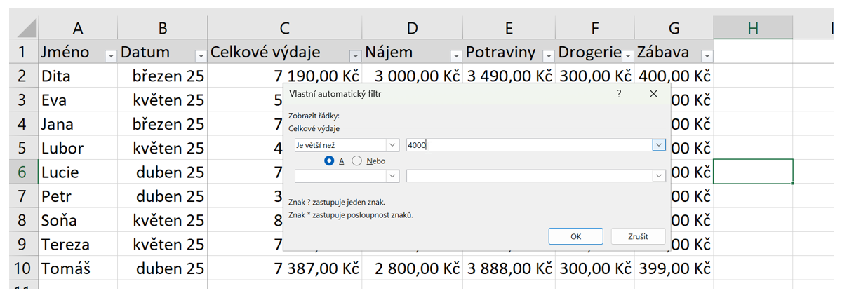Confirm the filter with OK button
Image resolution: width=868 pixels, height=293 pixels.
click(575, 236)
